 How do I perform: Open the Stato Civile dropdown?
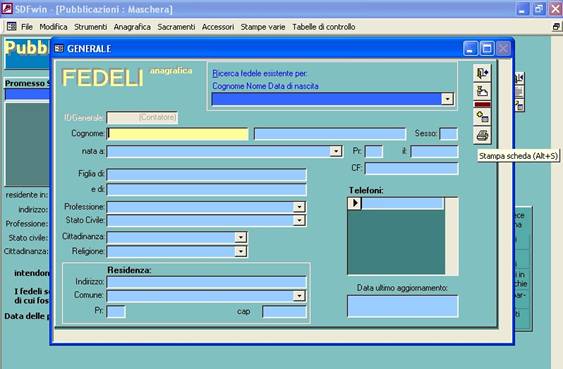coord(299,220)
